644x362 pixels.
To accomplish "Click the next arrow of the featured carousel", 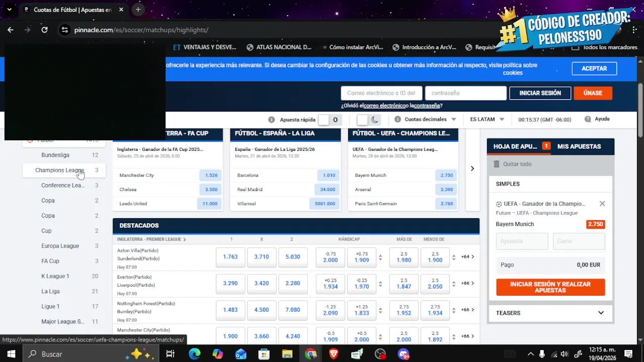I will [472, 168].
